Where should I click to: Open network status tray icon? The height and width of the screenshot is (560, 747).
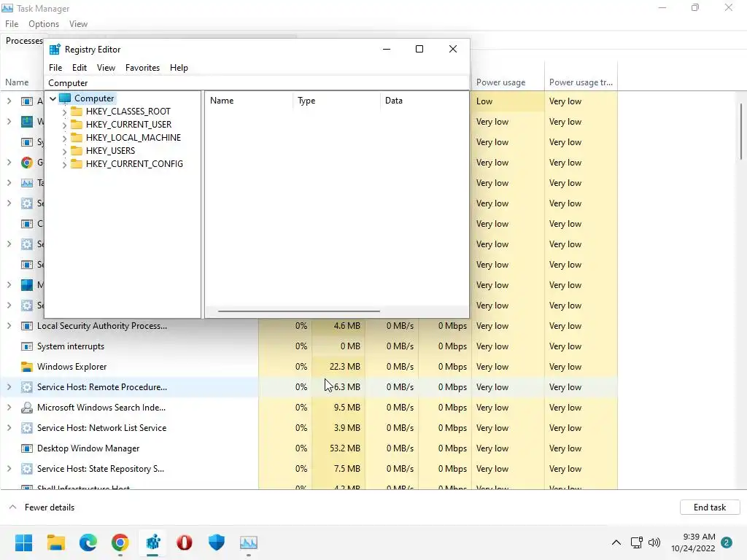pyautogui.click(x=636, y=542)
